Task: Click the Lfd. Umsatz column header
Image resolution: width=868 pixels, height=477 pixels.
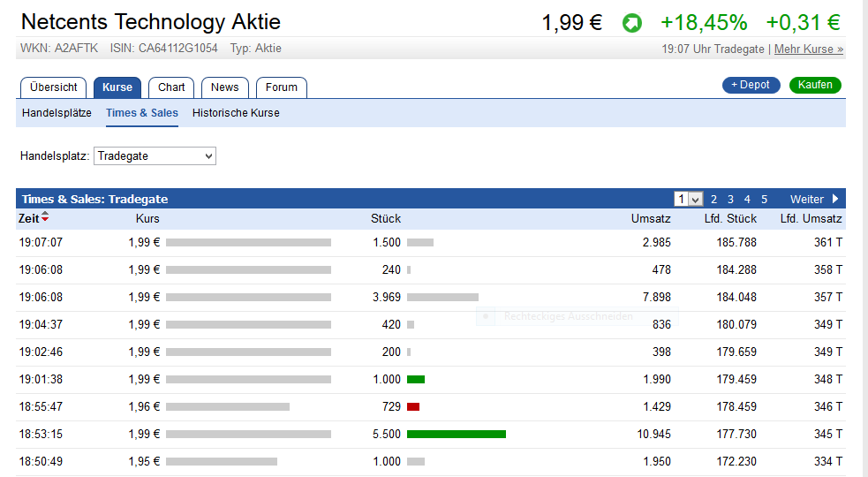Action: tap(811, 218)
